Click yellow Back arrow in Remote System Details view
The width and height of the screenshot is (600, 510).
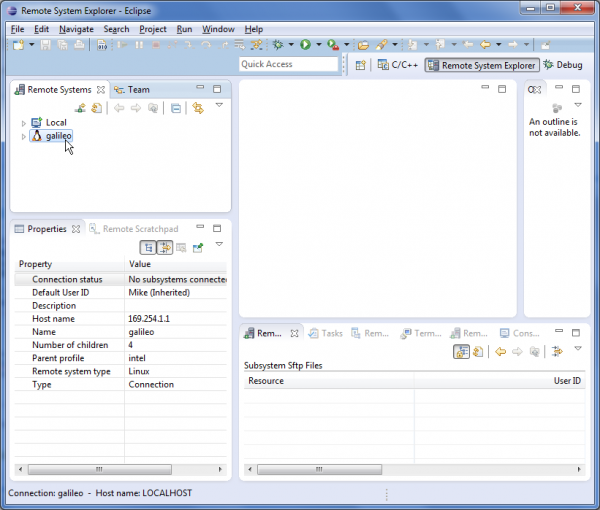pyautogui.click(x=501, y=352)
